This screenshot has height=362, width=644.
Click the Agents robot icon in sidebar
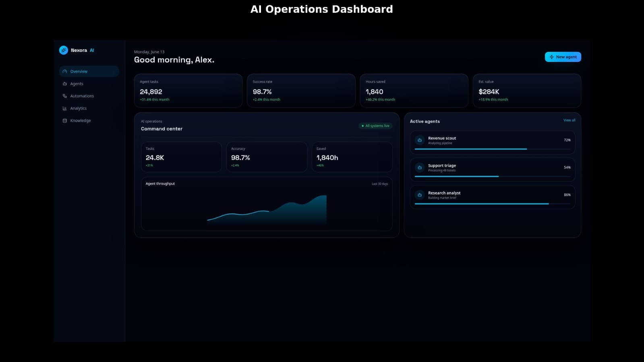pos(65,84)
